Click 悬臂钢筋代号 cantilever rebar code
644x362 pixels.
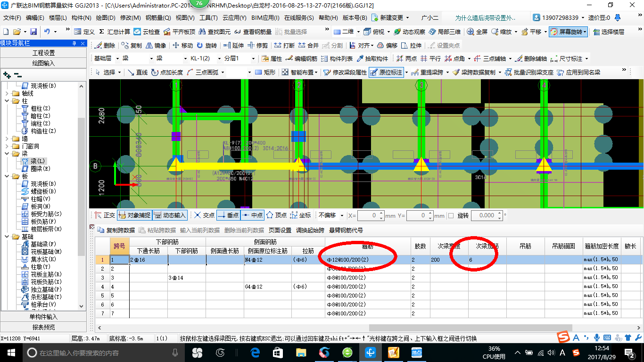[346, 230]
